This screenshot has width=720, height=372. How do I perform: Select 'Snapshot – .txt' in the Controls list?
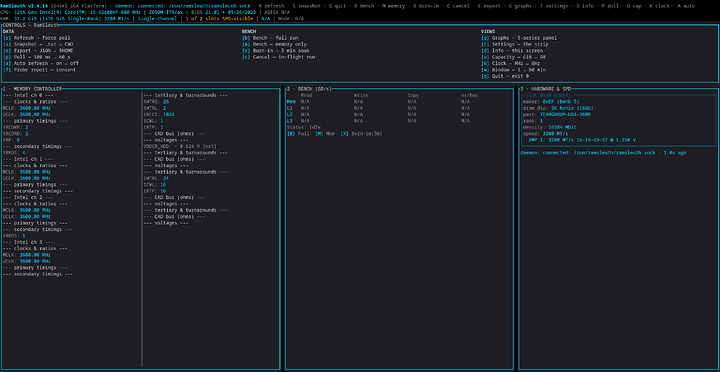click(38, 44)
